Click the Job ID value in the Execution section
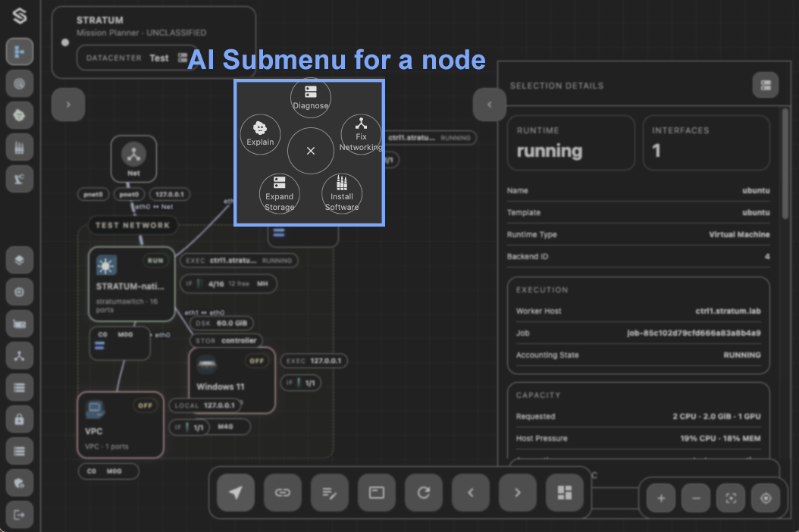This screenshot has width=799, height=532. coord(694,333)
